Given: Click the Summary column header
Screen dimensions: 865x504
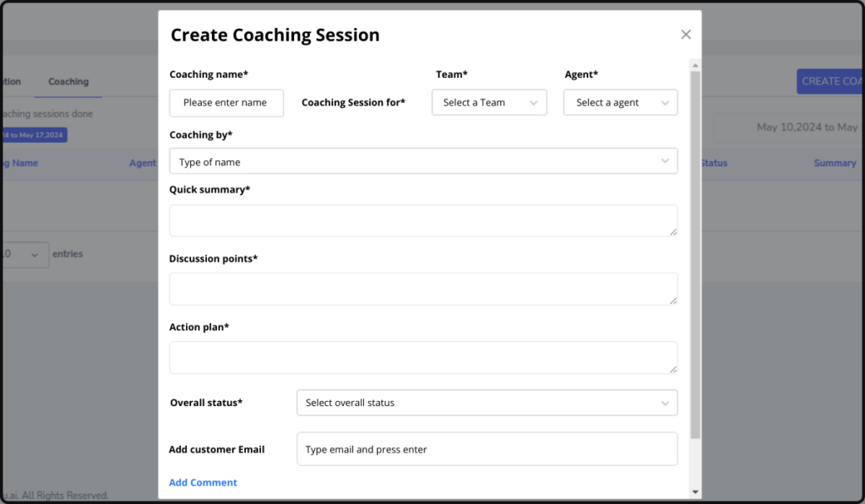Looking at the screenshot, I should [835, 163].
